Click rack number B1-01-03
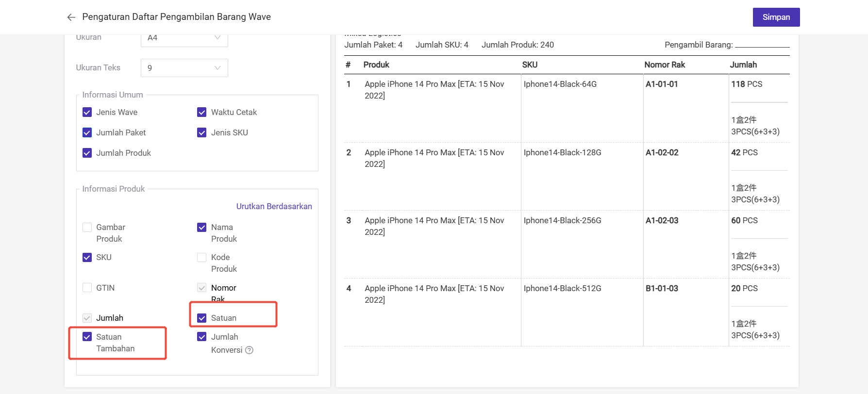The height and width of the screenshot is (394, 868). [x=662, y=288]
